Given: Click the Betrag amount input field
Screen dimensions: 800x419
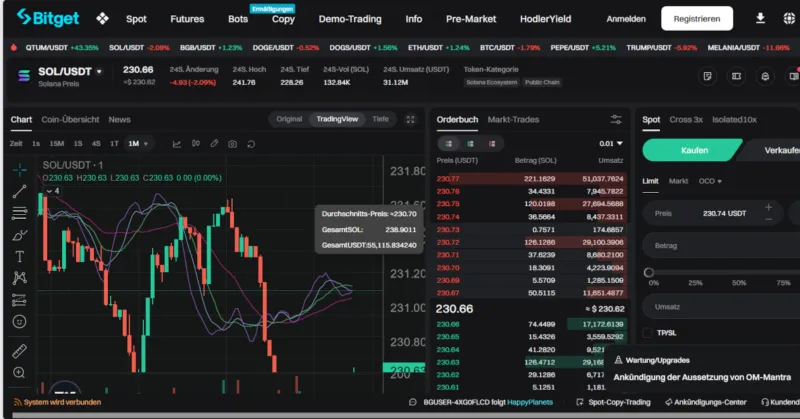Looking at the screenshot, I should coord(721,245).
